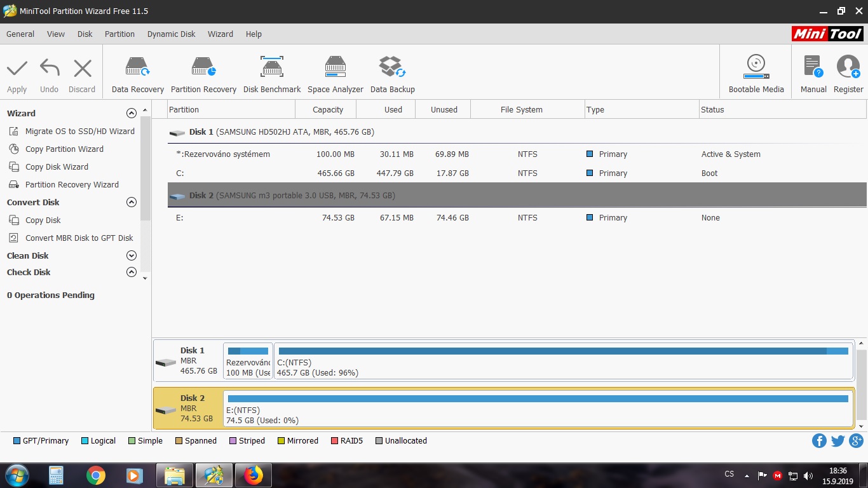
Task: Expand the Clean Disk section
Action: [132, 255]
